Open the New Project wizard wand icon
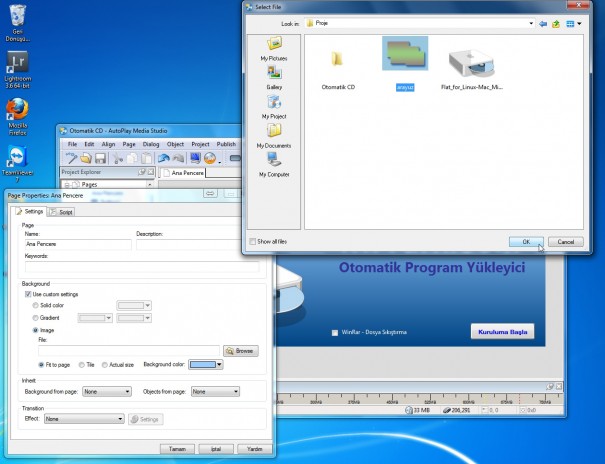 pos(71,158)
